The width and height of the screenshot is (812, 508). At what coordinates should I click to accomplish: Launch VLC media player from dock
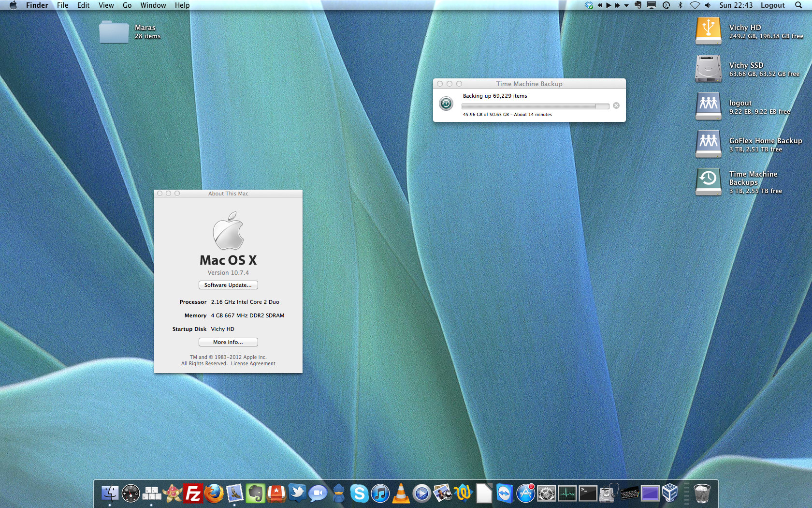401,493
